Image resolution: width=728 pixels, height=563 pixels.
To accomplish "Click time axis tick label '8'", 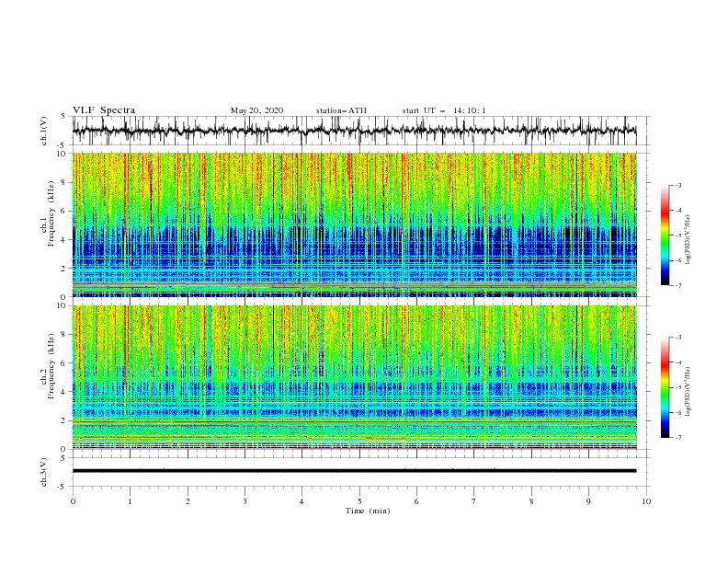I will tap(531, 501).
